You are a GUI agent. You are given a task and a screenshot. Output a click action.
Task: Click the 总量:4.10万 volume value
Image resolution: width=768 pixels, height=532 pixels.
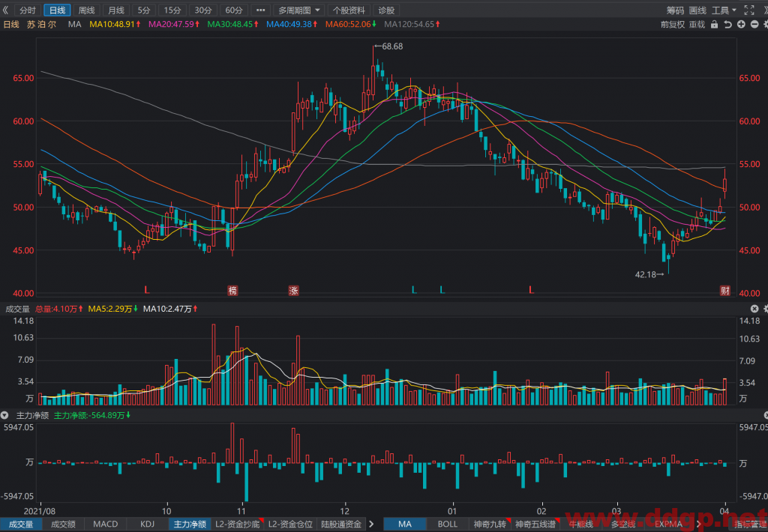click(x=58, y=309)
